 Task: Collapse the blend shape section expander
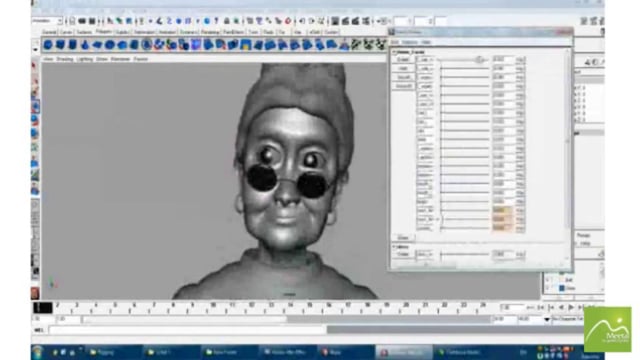tap(394, 52)
